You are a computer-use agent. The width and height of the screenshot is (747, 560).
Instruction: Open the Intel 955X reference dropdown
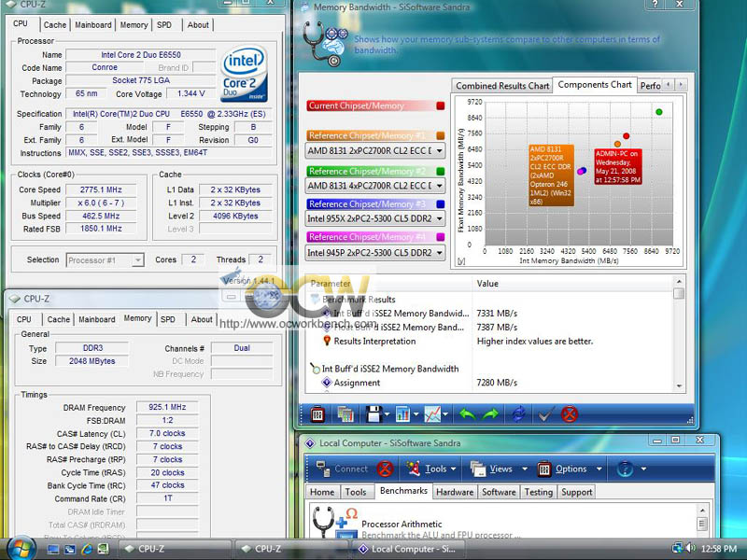point(375,218)
